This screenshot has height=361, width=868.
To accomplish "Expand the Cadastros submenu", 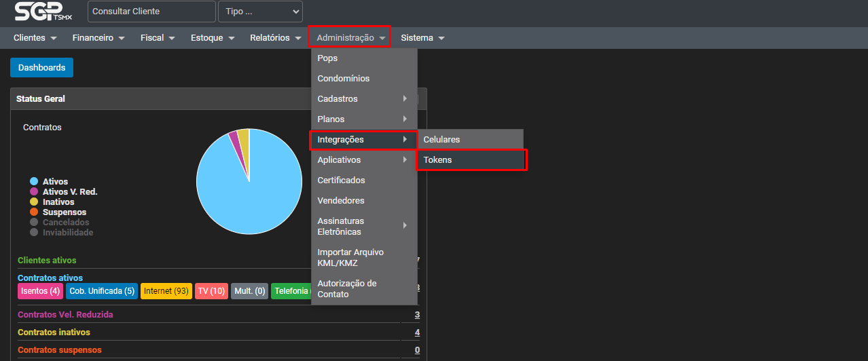I will point(363,99).
